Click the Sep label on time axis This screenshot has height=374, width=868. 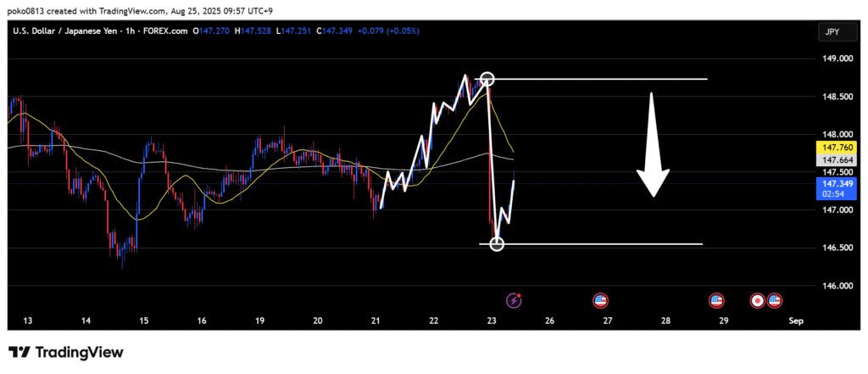[x=795, y=321]
